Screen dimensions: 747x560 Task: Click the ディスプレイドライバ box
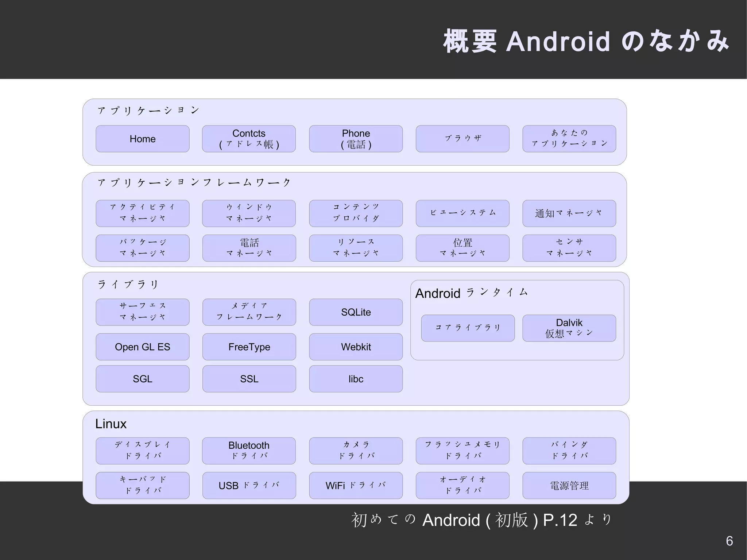click(x=143, y=451)
